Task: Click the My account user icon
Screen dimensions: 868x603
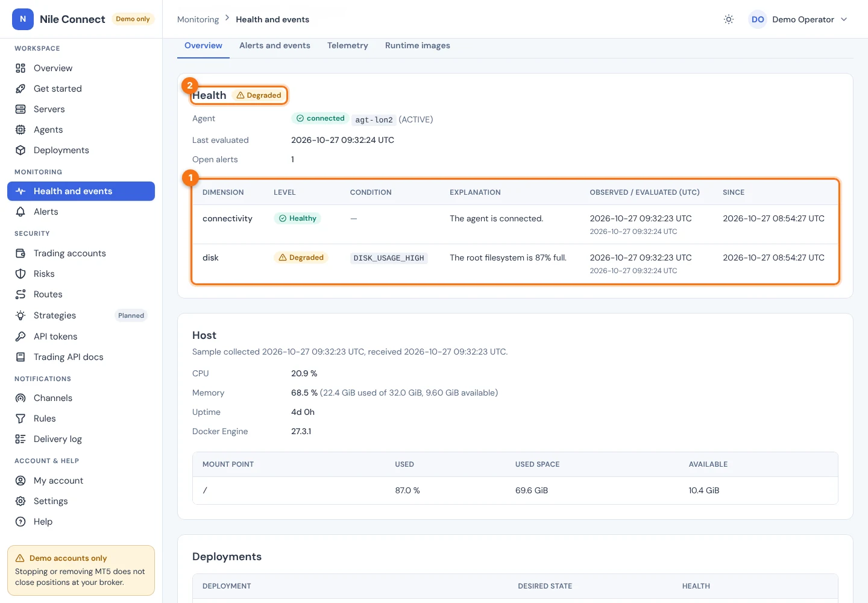Action: click(20, 481)
